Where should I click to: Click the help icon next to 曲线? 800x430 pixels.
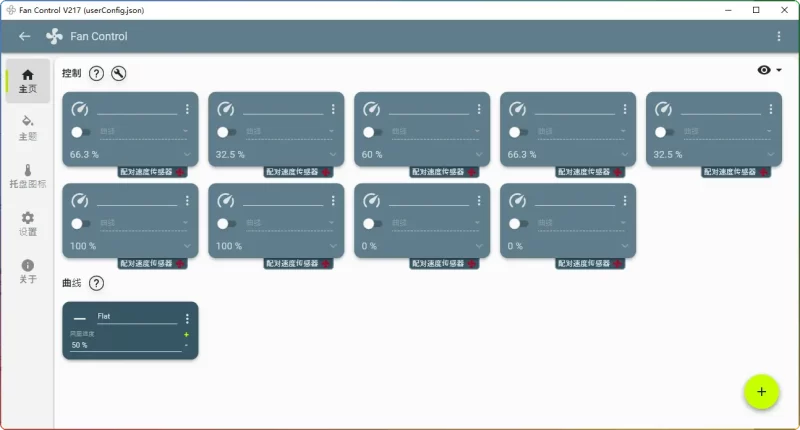pyautogui.click(x=96, y=283)
